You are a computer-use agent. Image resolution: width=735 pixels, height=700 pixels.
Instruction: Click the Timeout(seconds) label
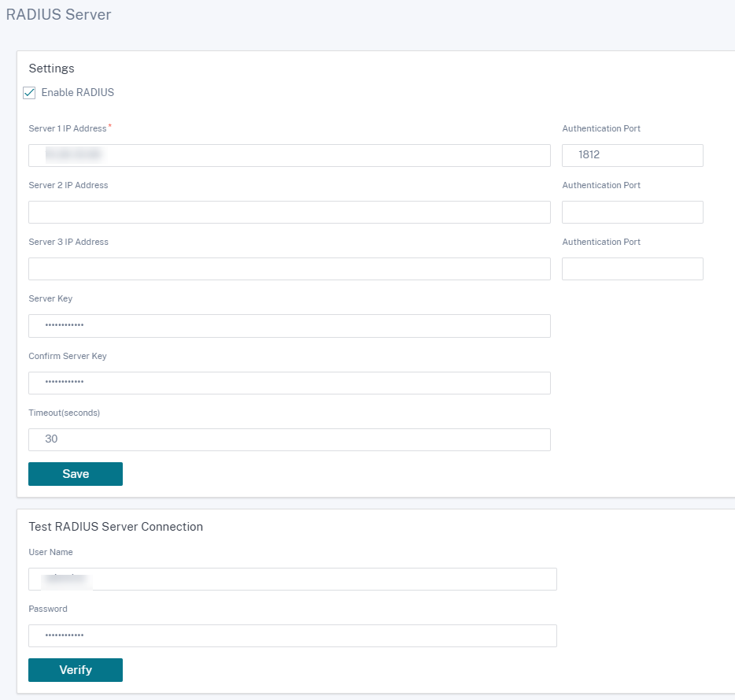click(65, 413)
